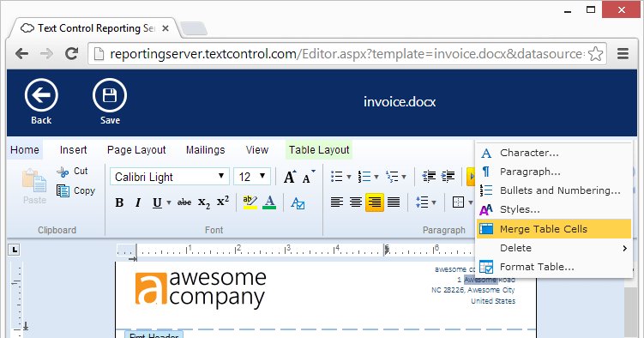Screen dimensions: 644x338
Task: Center align text
Action: [x=356, y=202]
